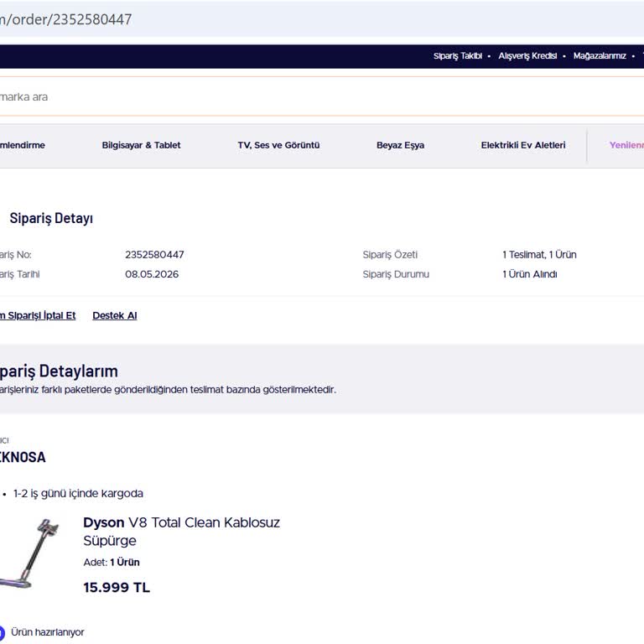Viewport: 644px width, 644px height.
Task: Click the Siparişi İptal Et link
Action: pyautogui.click(x=38, y=315)
